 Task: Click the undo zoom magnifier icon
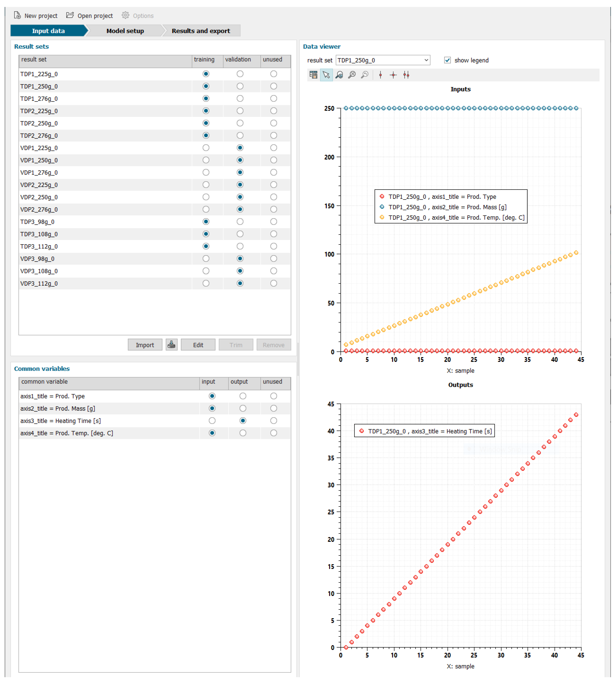pyautogui.click(x=364, y=75)
